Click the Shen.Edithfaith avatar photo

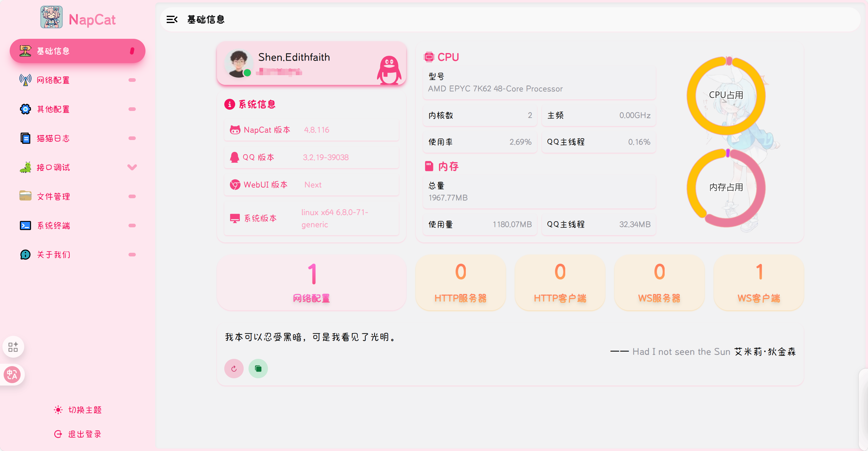click(x=238, y=64)
